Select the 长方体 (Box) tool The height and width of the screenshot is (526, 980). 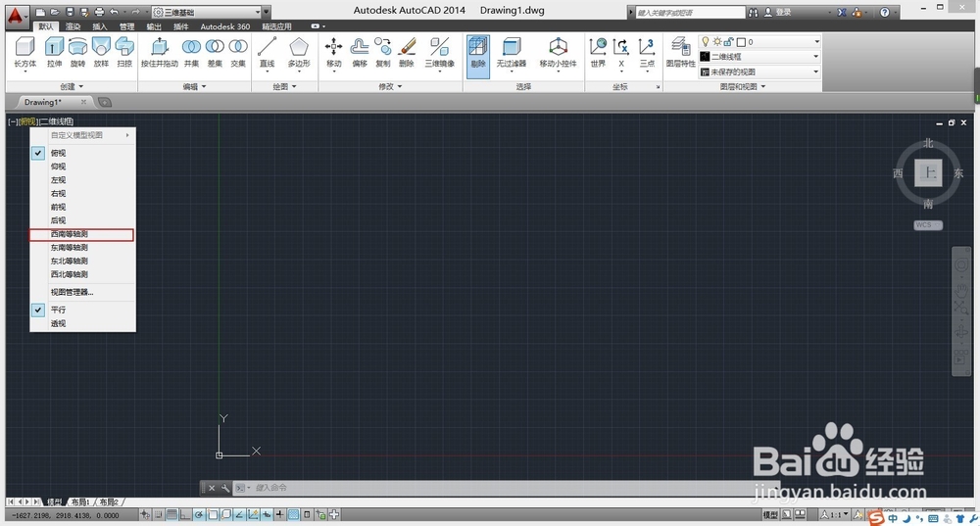tap(25, 53)
